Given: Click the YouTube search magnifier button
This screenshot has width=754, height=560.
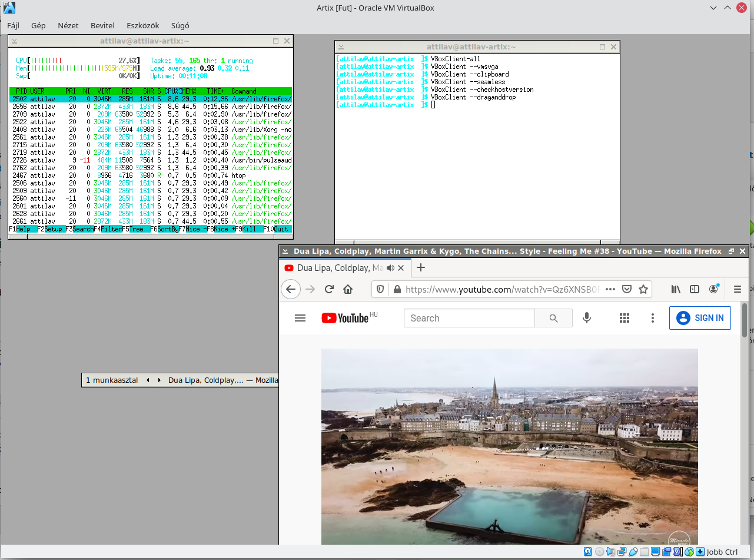Looking at the screenshot, I should pos(553,318).
